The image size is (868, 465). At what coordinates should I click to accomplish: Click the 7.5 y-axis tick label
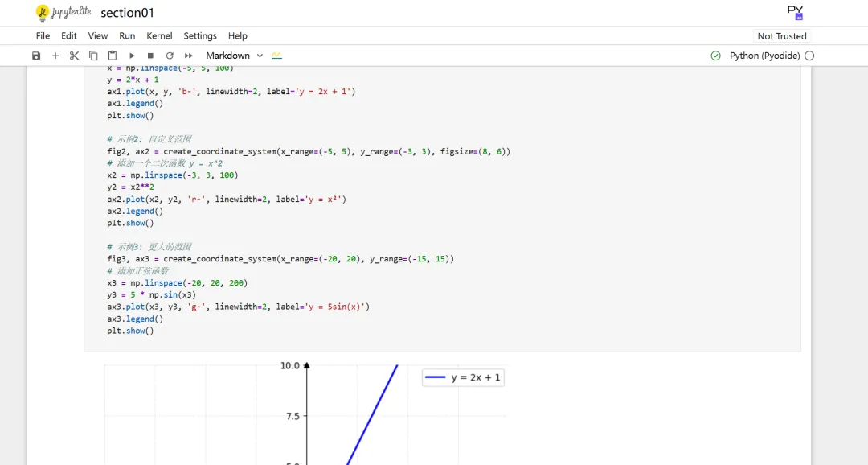[x=293, y=416]
